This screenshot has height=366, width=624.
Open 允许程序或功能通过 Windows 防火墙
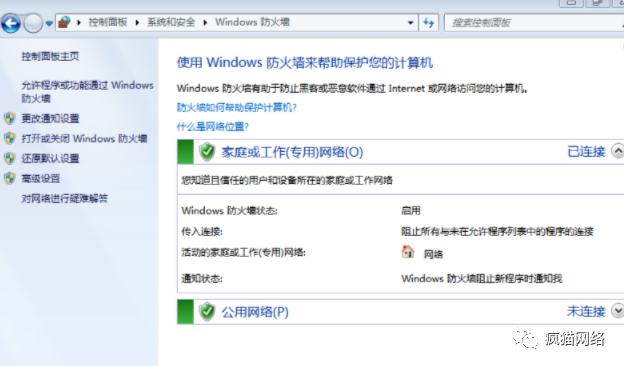[87, 92]
